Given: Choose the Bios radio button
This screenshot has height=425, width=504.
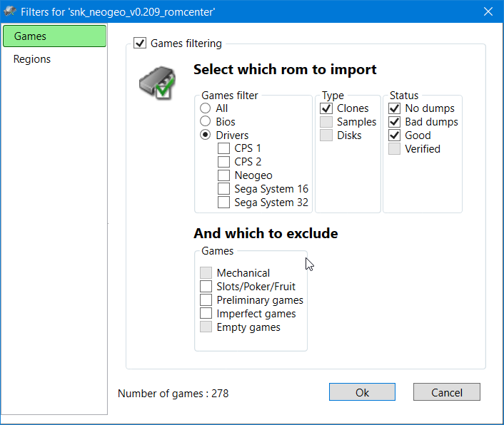Looking at the screenshot, I should coord(206,122).
